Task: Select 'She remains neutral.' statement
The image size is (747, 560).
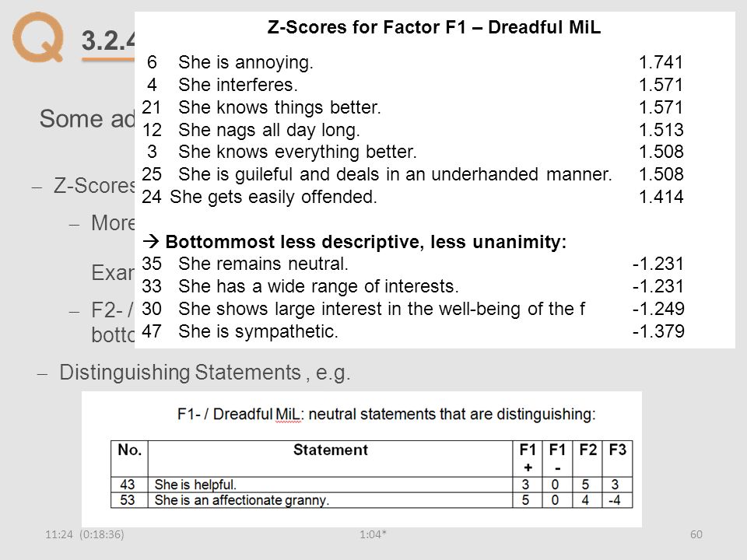Action: (263, 264)
